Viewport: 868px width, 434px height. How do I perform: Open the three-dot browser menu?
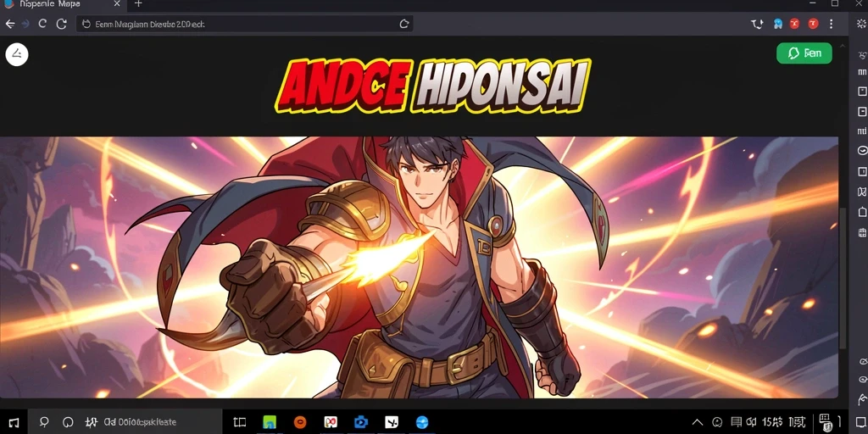pyautogui.click(x=831, y=24)
